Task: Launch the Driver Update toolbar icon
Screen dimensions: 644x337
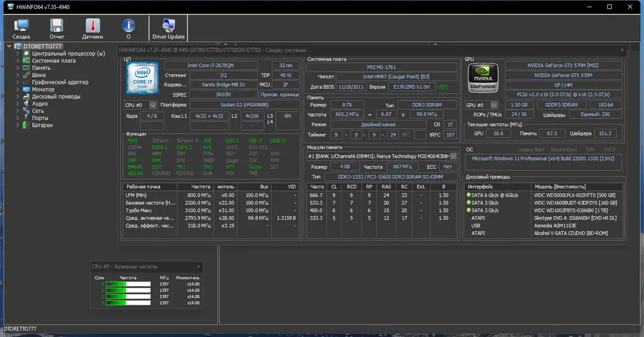Action: pyautogui.click(x=168, y=29)
